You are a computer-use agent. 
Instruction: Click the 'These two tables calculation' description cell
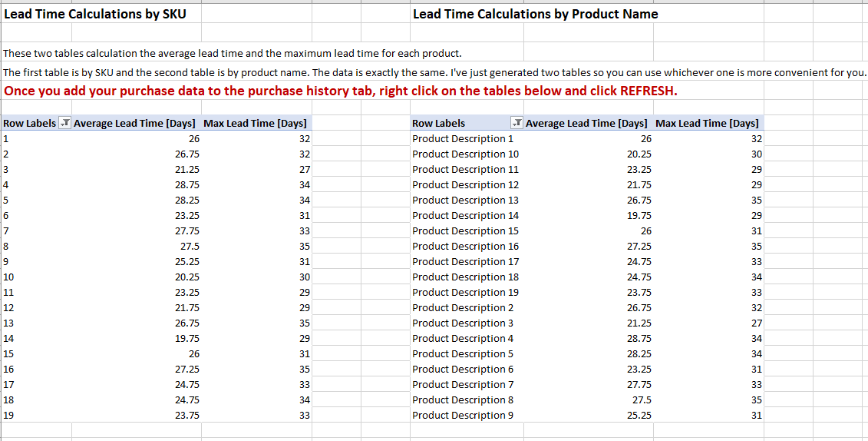point(233,54)
